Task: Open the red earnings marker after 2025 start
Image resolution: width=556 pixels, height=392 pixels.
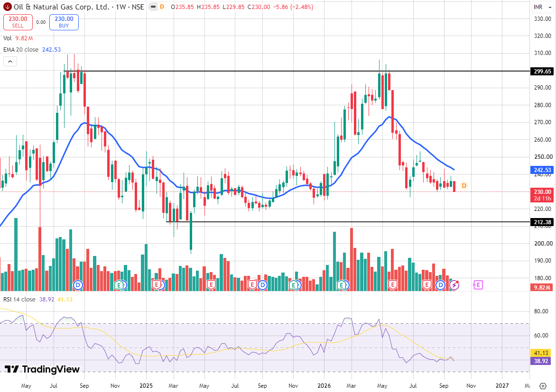Action: pyautogui.click(x=157, y=284)
